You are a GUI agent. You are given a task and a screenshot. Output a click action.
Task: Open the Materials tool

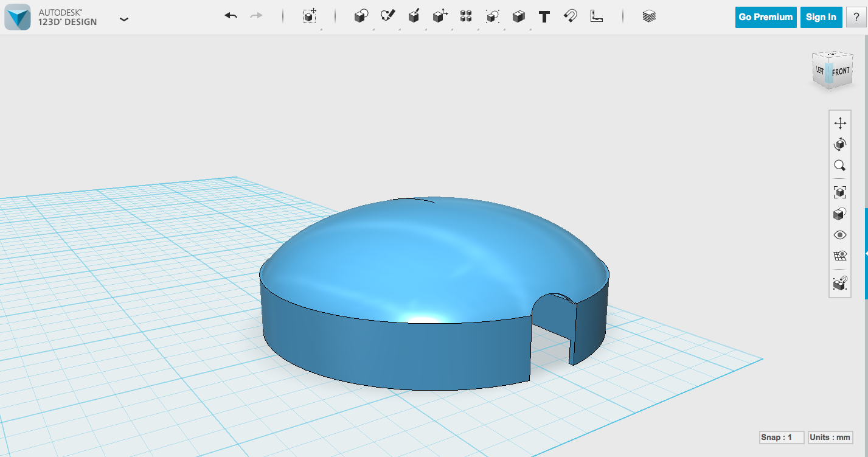coord(648,16)
